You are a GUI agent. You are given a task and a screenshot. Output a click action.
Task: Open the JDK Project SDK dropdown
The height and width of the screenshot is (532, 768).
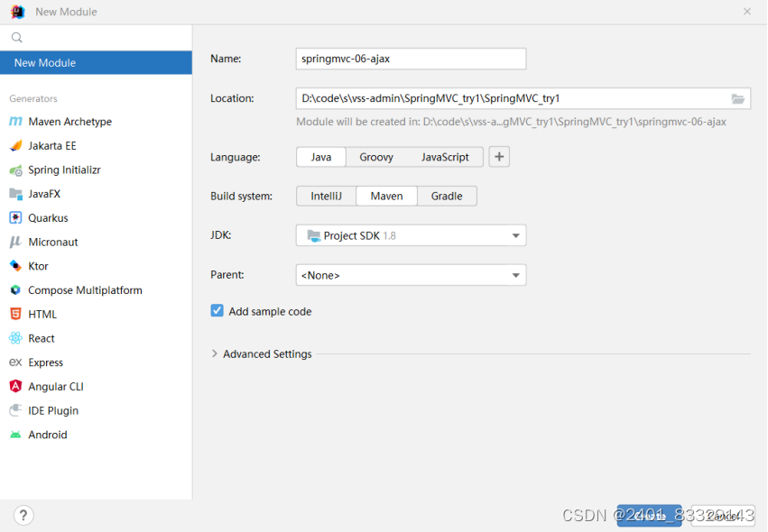pos(411,235)
